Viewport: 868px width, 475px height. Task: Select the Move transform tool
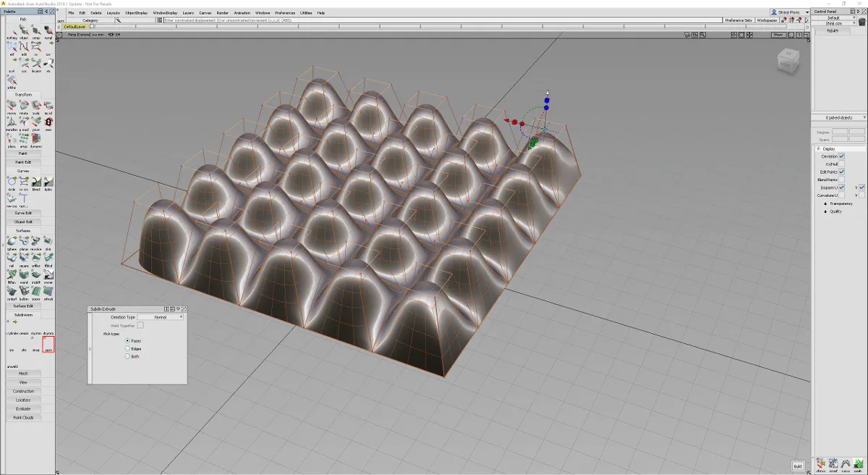pos(12,106)
